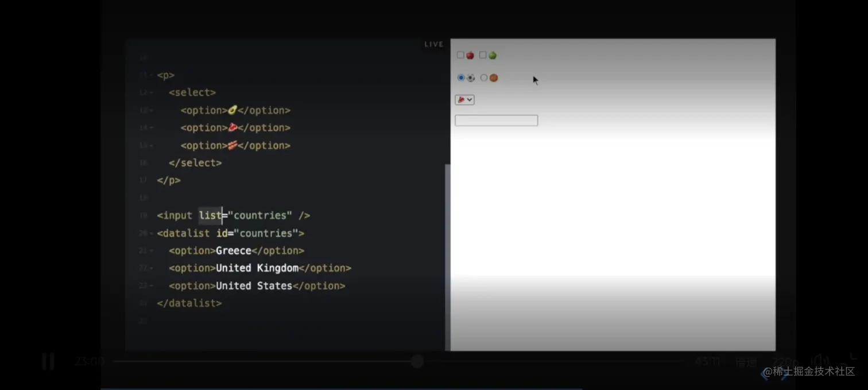Collapse the fold on <datalist id="countries"> line
The height and width of the screenshot is (390, 868).
tap(151, 233)
